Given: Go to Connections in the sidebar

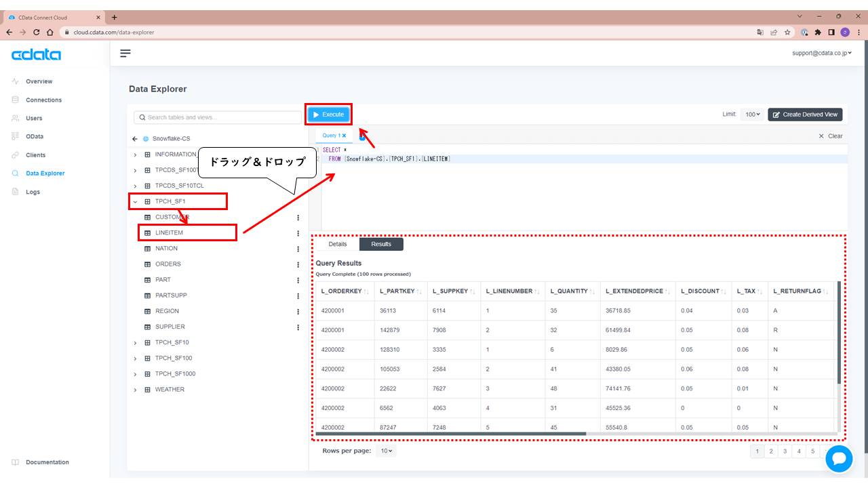Looking at the screenshot, I should pos(43,100).
